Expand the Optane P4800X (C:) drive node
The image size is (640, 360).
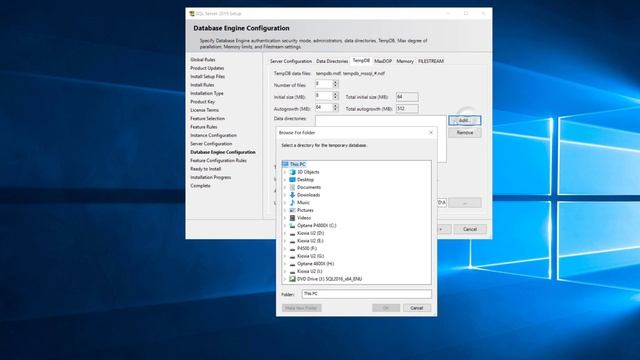coord(285,226)
